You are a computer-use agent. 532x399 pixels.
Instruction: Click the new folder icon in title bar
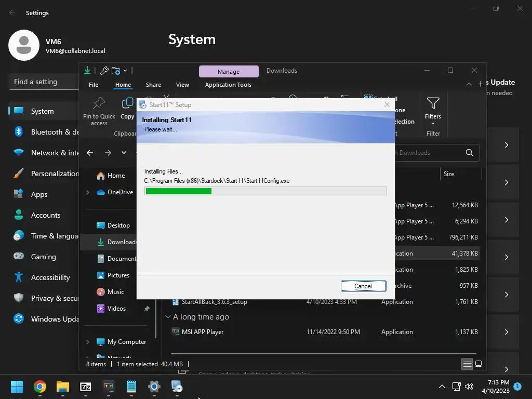tap(116, 71)
